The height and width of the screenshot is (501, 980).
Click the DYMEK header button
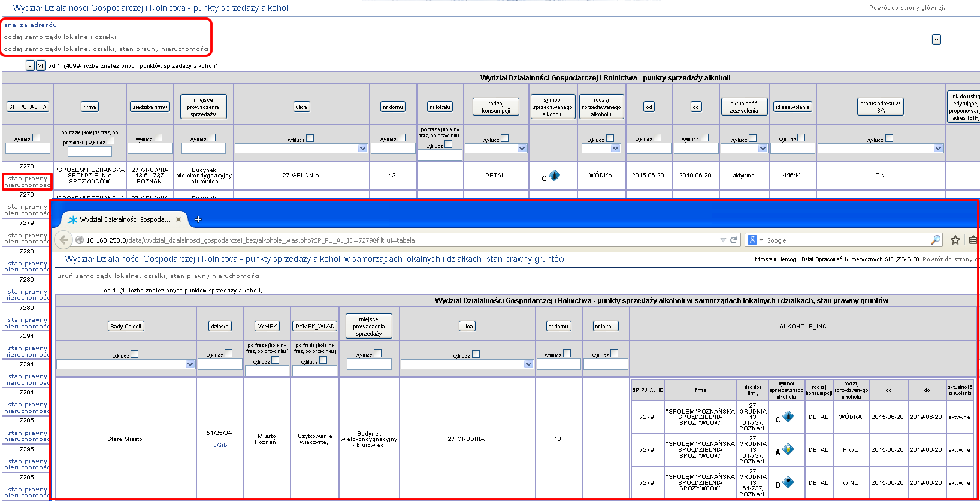pos(267,326)
